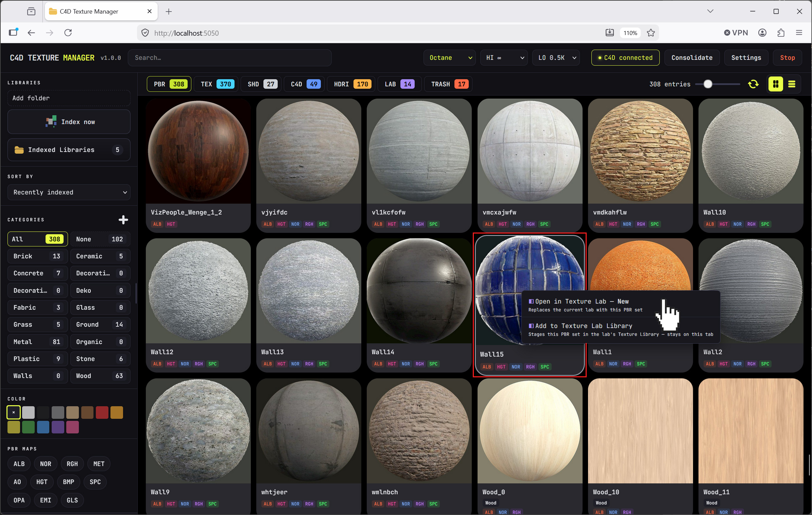Filter by the Wood category

[x=100, y=376]
